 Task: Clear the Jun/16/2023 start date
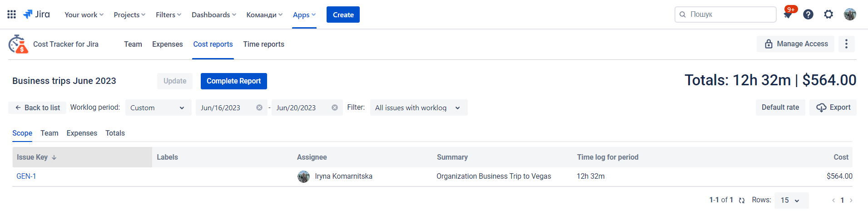(x=259, y=107)
